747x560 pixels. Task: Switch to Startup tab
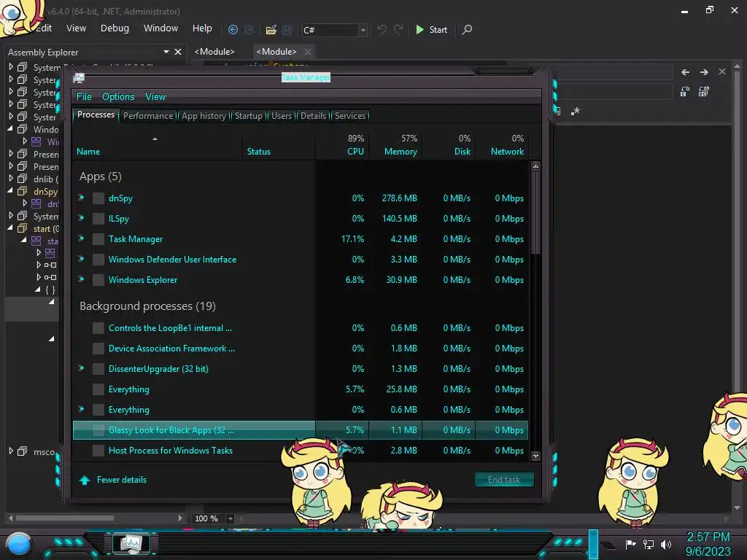pyautogui.click(x=248, y=116)
